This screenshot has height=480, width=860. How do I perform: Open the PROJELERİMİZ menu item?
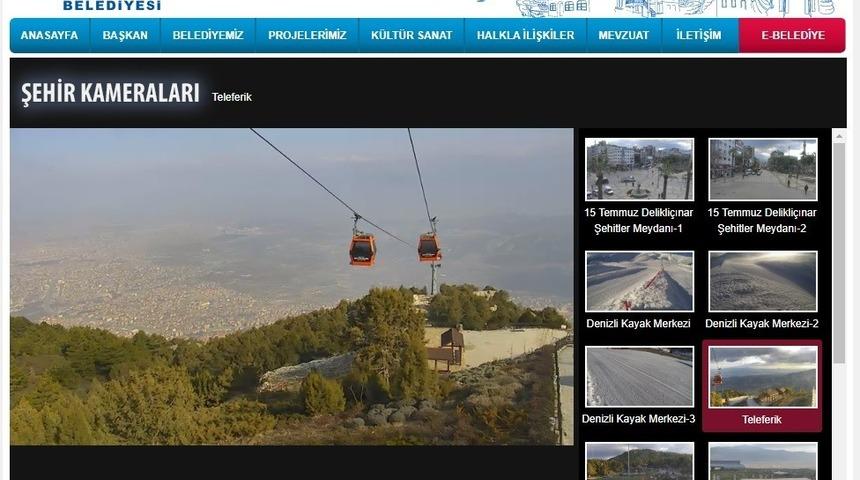pyautogui.click(x=307, y=35)
